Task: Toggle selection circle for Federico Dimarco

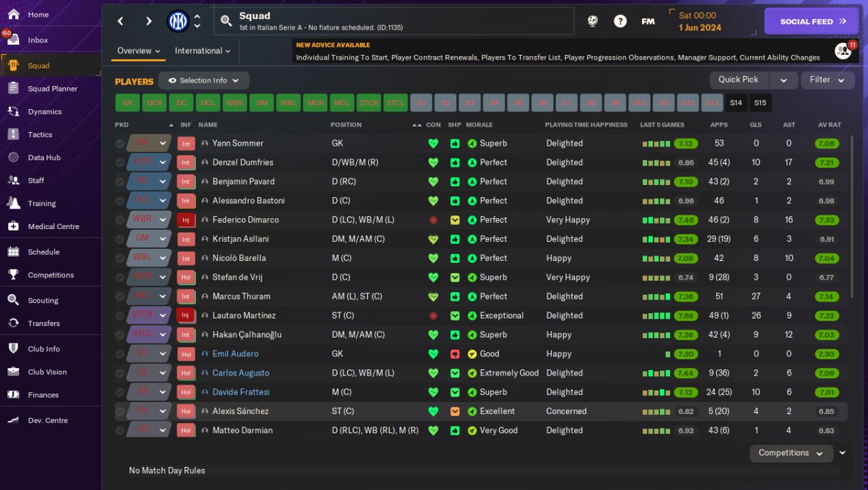Action: (120, 220)
